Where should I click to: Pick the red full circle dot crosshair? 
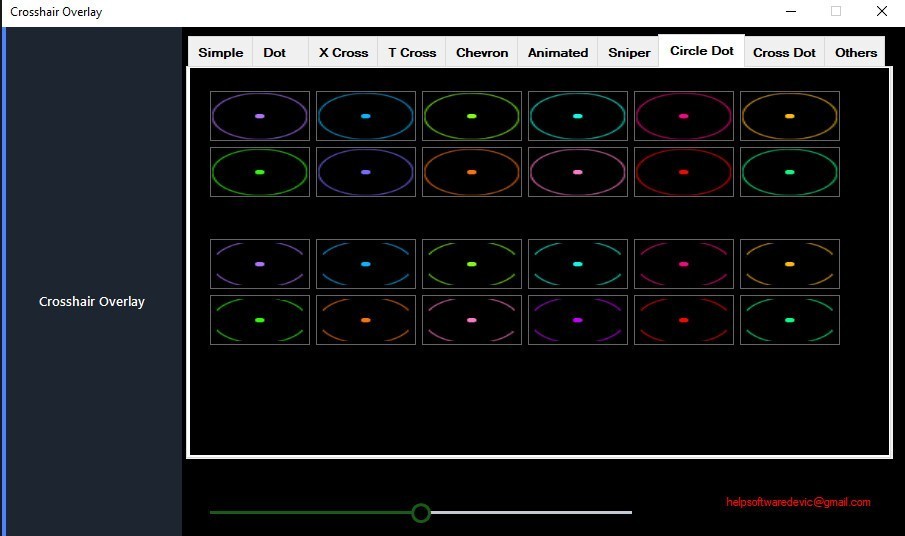click(x=683, y=172)
